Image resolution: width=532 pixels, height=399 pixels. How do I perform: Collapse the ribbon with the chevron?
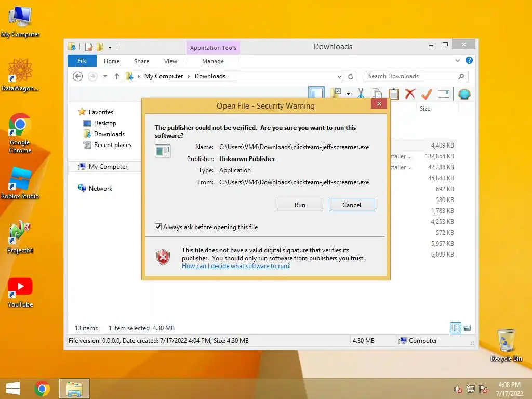click(457, 60)
